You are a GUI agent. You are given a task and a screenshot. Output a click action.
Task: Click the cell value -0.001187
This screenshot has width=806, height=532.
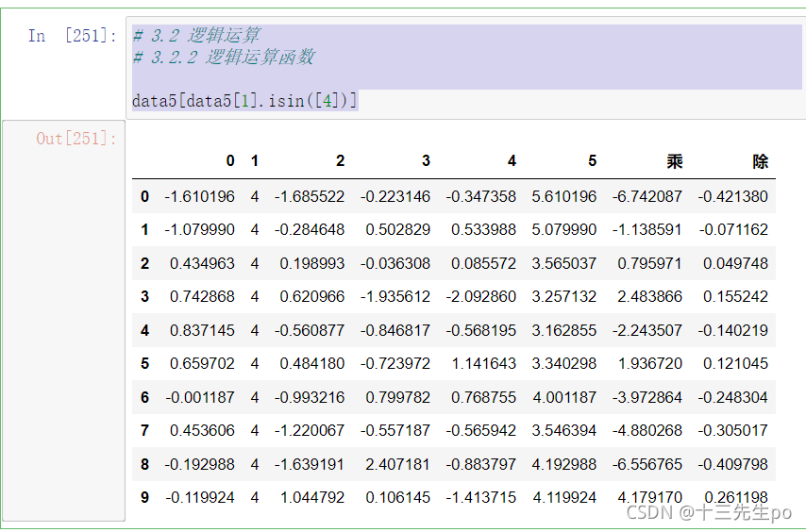pyautogui.click(x=199, y=397)
